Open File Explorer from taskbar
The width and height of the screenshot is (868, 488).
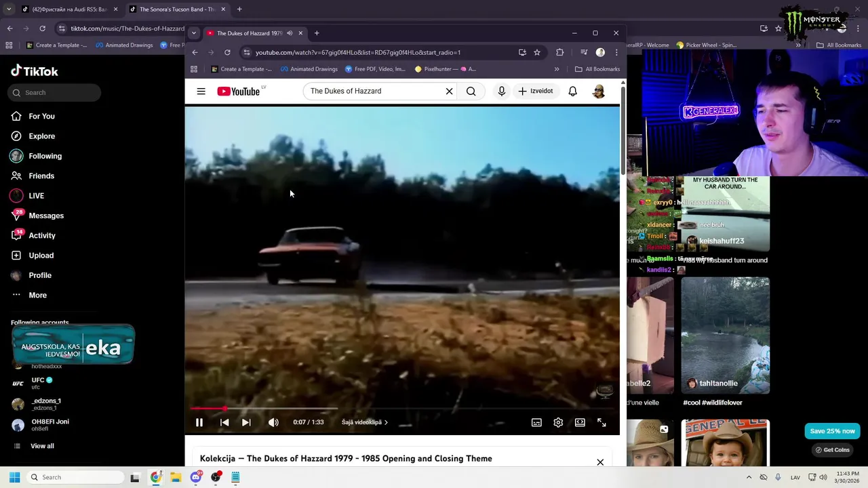point(176,477)
